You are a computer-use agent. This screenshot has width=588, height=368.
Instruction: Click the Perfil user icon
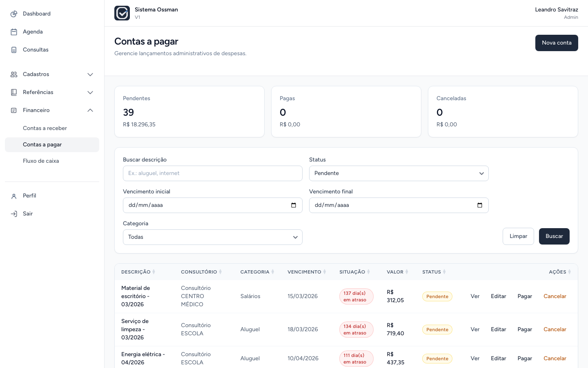[x=14, y=196]
